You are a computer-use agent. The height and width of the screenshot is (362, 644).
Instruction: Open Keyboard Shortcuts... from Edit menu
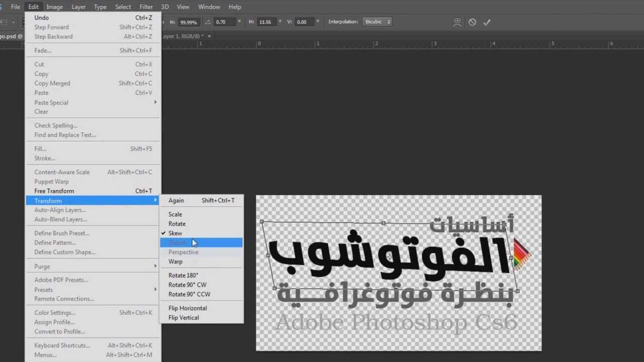(x=93, y=346)
